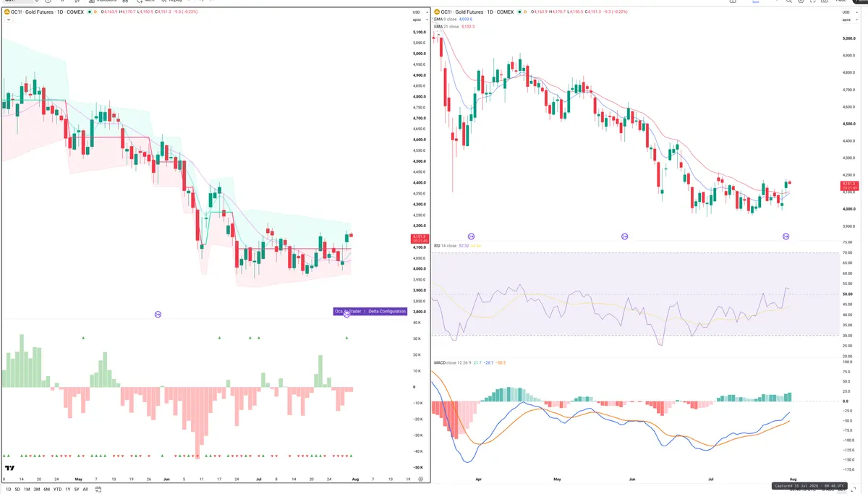Select the 1D time range

[8, 489]
